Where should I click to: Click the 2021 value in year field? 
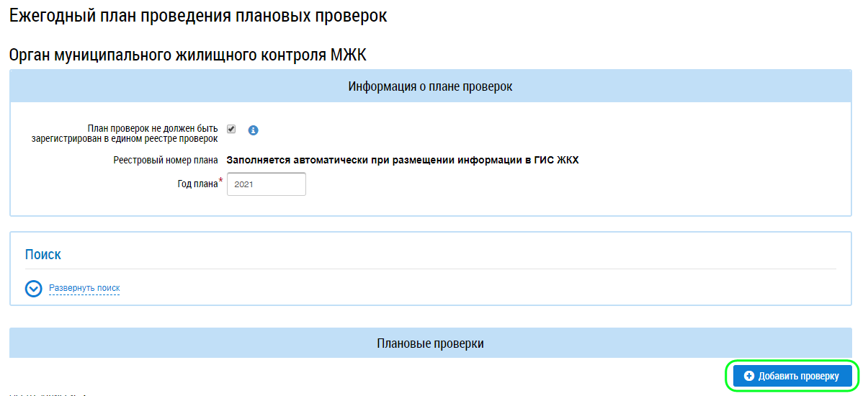[244, 185]
